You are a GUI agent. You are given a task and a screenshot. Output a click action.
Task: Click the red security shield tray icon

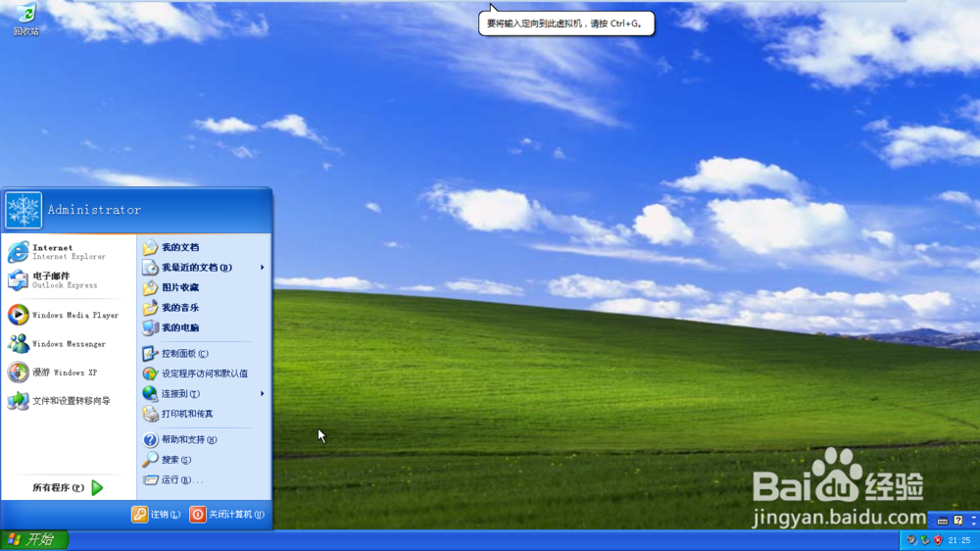tap(938, 540)
